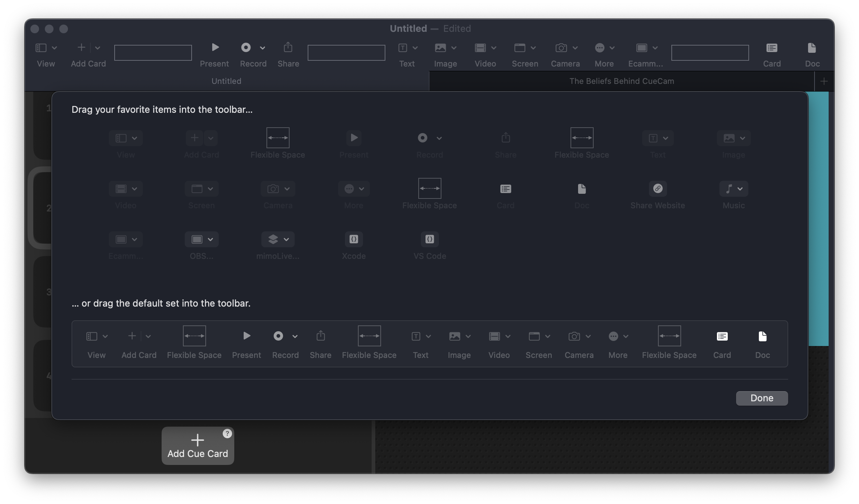The image size is (859, 504).
Task: Switch to The Beliefs Behind CueCam tab
Action: tap(621, 81)
